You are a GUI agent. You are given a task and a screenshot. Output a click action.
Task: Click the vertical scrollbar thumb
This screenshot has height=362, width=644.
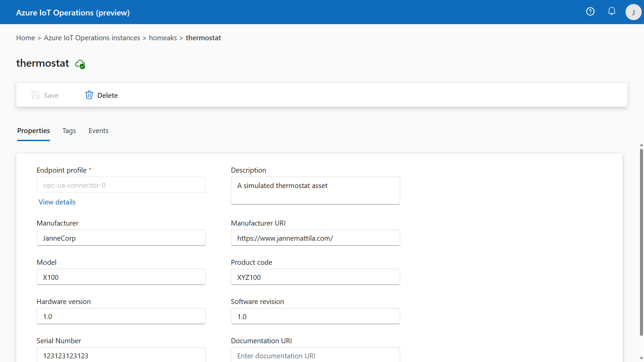[x=641, y=242]
